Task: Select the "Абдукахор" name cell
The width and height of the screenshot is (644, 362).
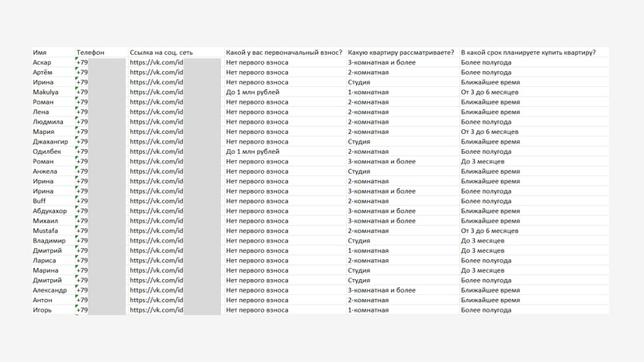Action: (x=50, y=211)
